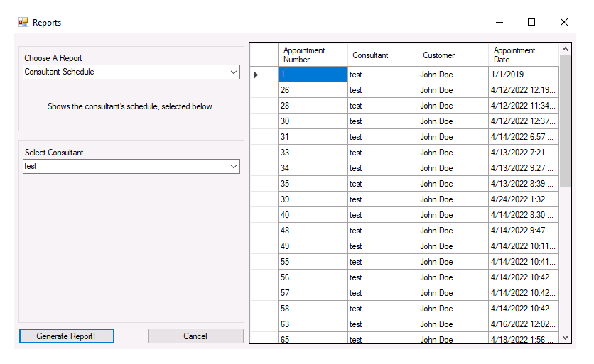Image resolution: width=594 pixels, height=364 pixels.
Task: Click Generate Report! button
Action: pyautogui.click(x=66, y=336)
